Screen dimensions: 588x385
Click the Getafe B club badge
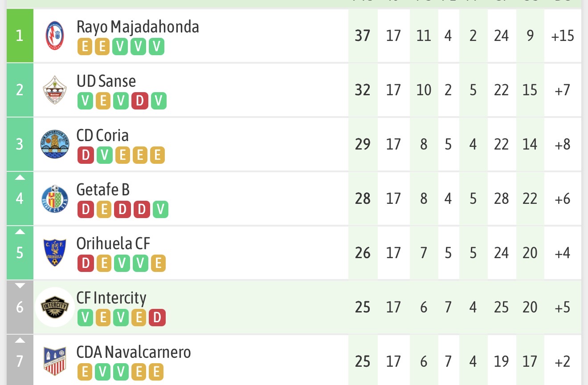(55, 199)
